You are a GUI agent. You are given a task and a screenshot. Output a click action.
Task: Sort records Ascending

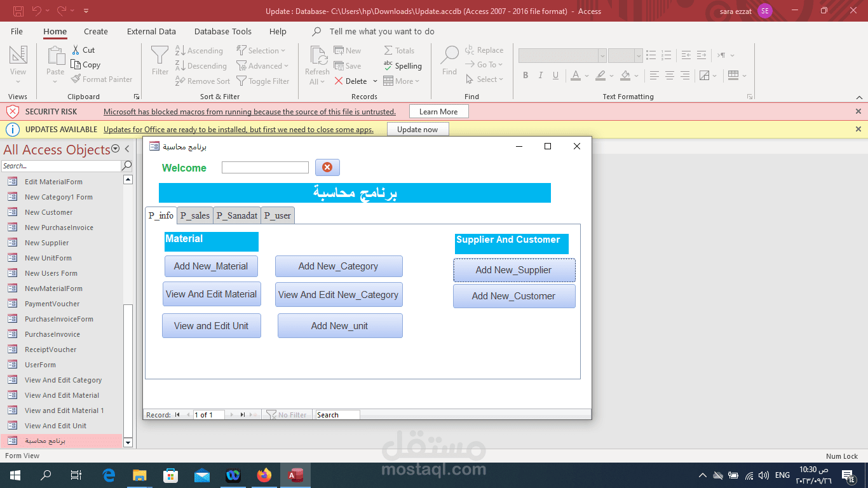coord(199,51)
